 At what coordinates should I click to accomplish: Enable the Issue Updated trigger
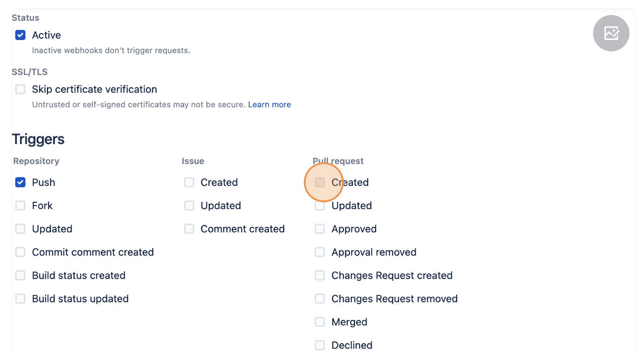pos(189,205)
